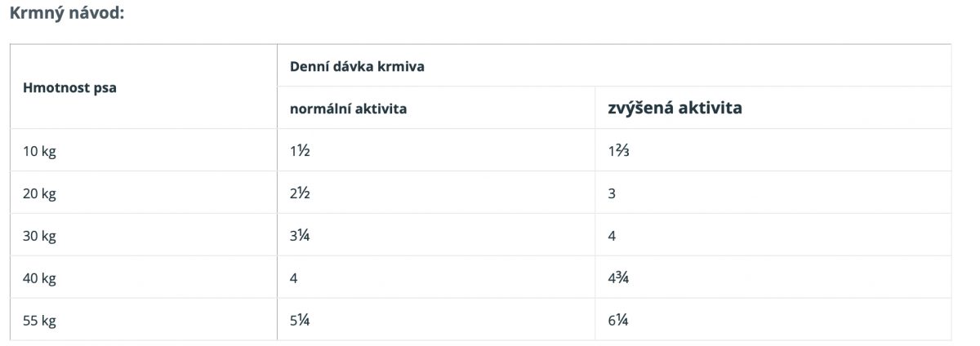Click the 6¼ increased activity value
This screenshot has height=346, width=980.
618,321
